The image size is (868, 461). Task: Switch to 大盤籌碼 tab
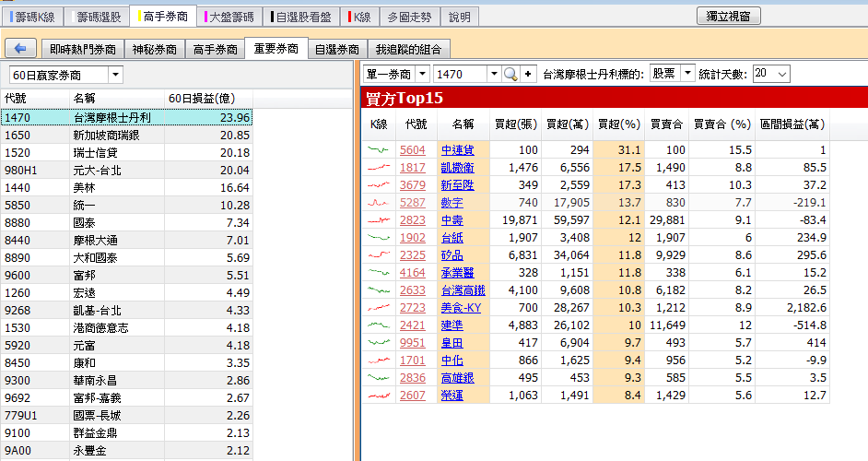(x=231, y=18)
